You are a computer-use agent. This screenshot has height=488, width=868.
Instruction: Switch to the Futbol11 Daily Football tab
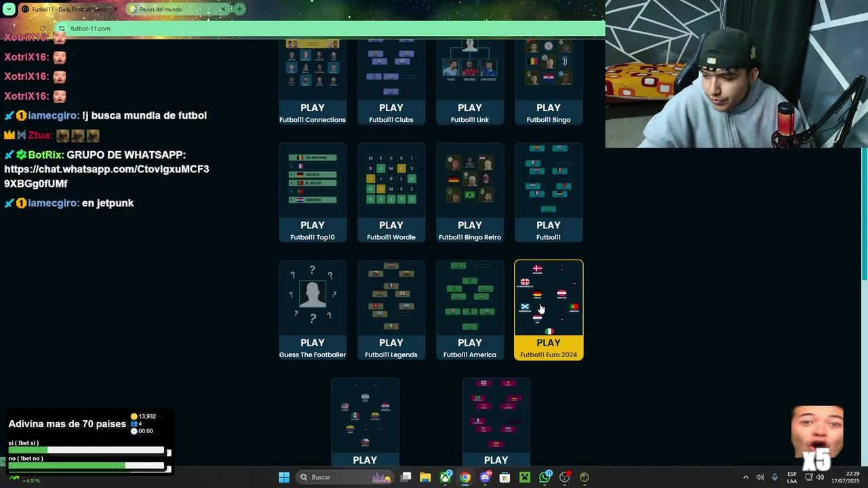(x=68, y=9)
